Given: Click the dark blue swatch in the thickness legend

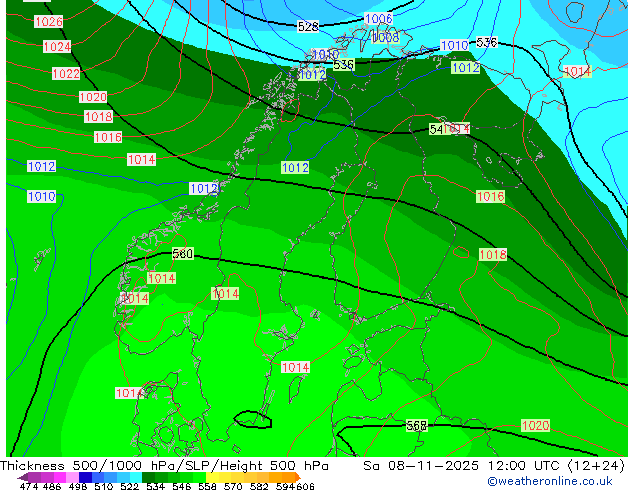Looking at the screenshot, I should 85,477.
